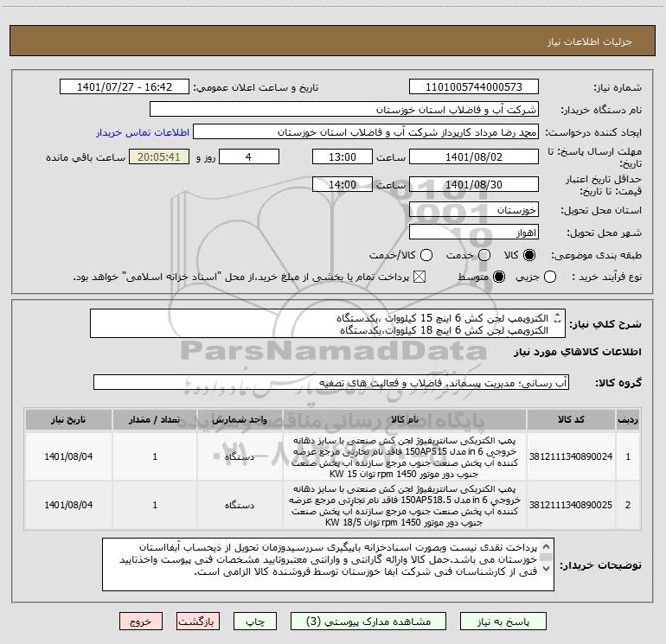This screenshot has height=644, width=666.
Task: Click the ایجاد کننده درخواست field
Action: [366, 131]
